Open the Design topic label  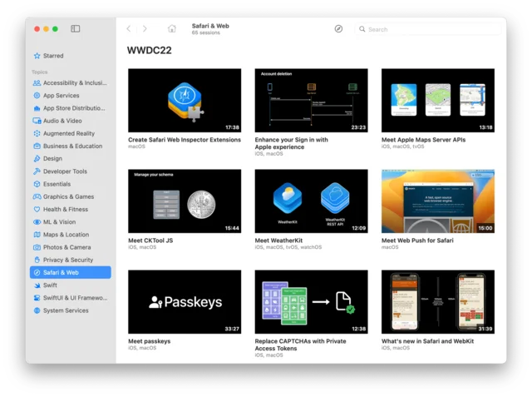52,159
